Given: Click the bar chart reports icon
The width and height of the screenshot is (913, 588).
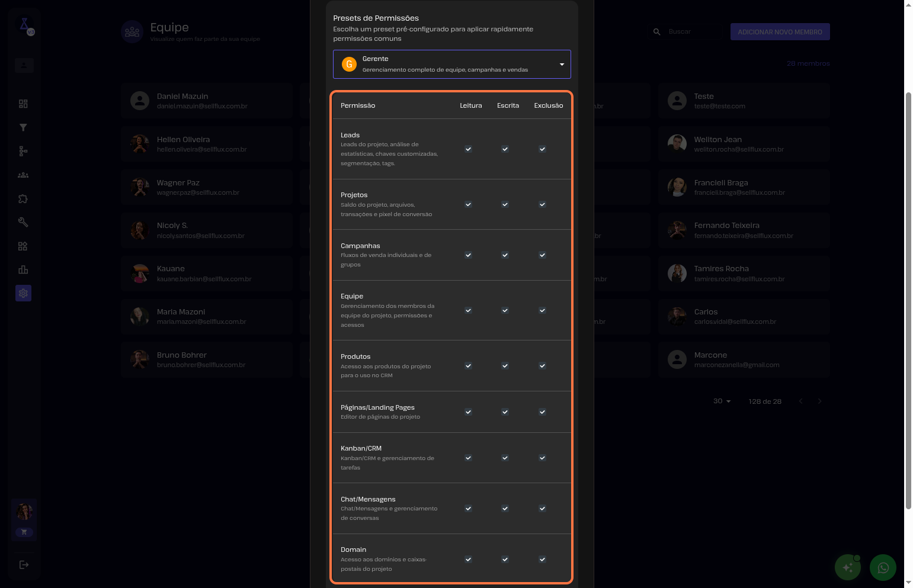Looking at the screenshot, I should click(x=23, y=270).
